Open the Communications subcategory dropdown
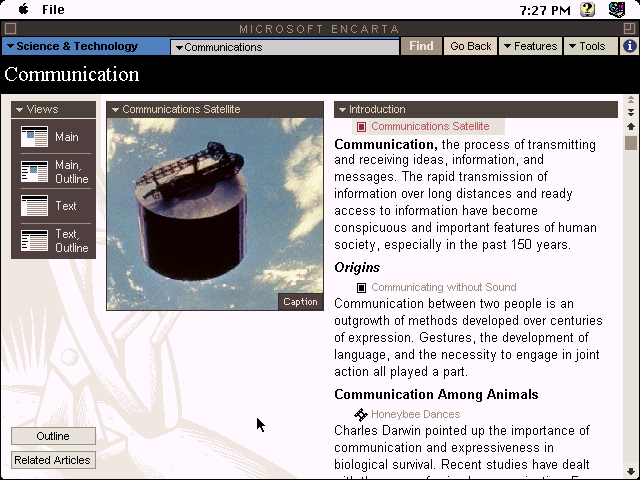Viewport: 640px width, 480px height. [x=285, y=47]
